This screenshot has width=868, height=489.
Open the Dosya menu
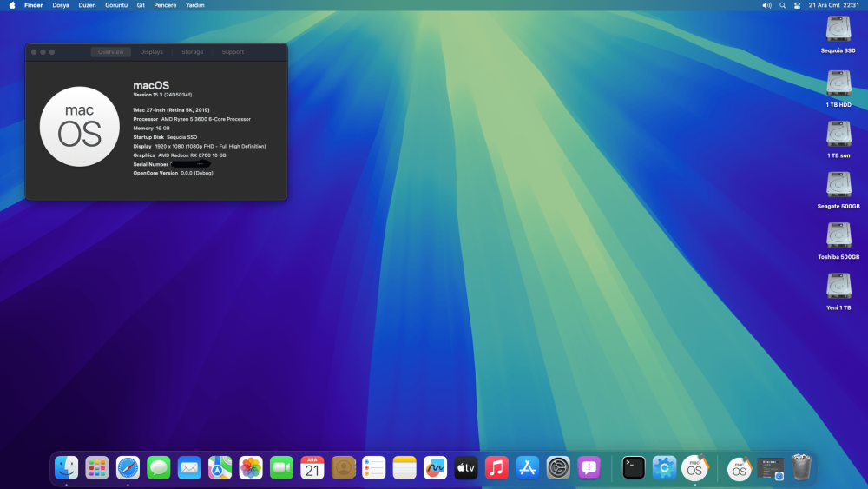[61, 5]
